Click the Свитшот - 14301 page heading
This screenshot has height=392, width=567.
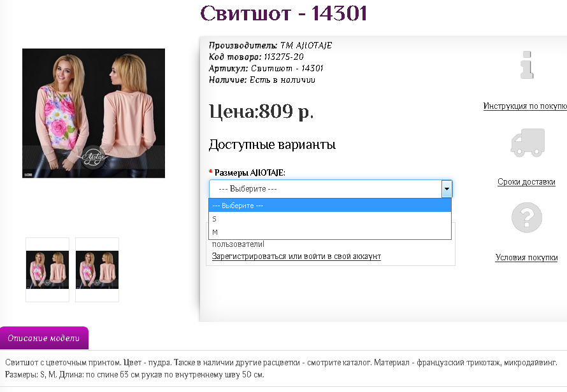point(283,13)
